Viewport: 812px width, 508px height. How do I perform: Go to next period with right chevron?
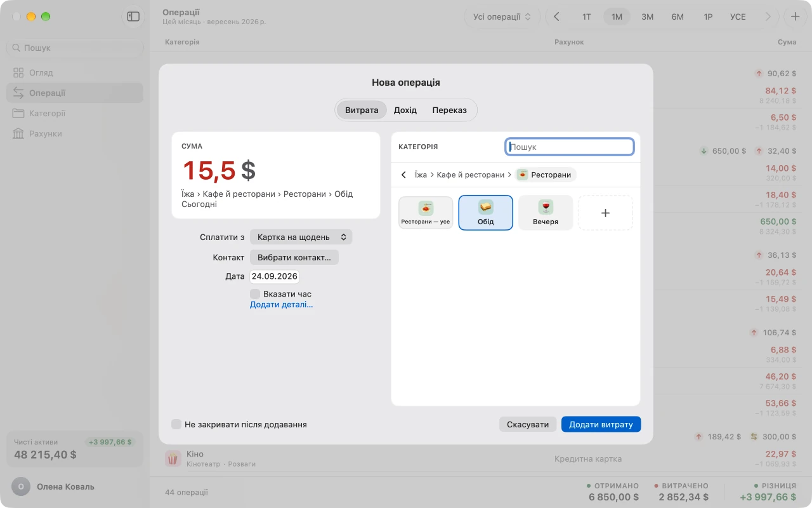(x=768, y=17)
